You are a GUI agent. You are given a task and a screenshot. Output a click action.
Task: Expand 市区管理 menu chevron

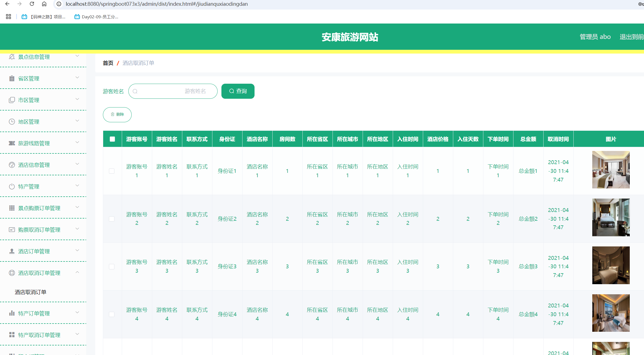click(x=77, y=99)
